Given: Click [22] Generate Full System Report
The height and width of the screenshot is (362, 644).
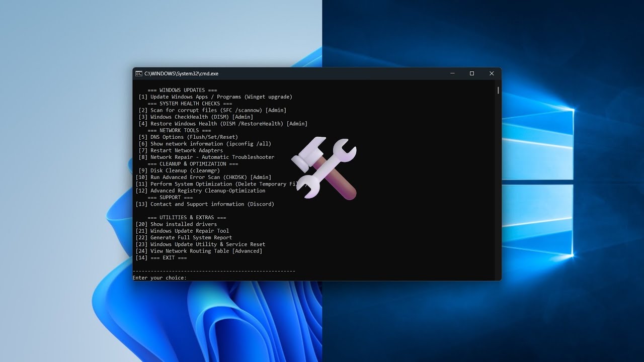Looking at the screenshot, I should tap(184, 237).
